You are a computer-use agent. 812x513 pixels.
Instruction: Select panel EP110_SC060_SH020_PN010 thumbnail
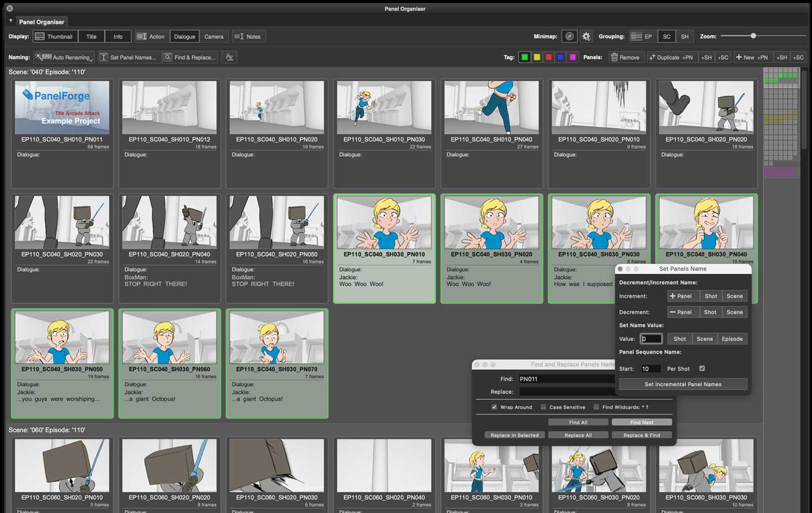click(x=62, y=466)
